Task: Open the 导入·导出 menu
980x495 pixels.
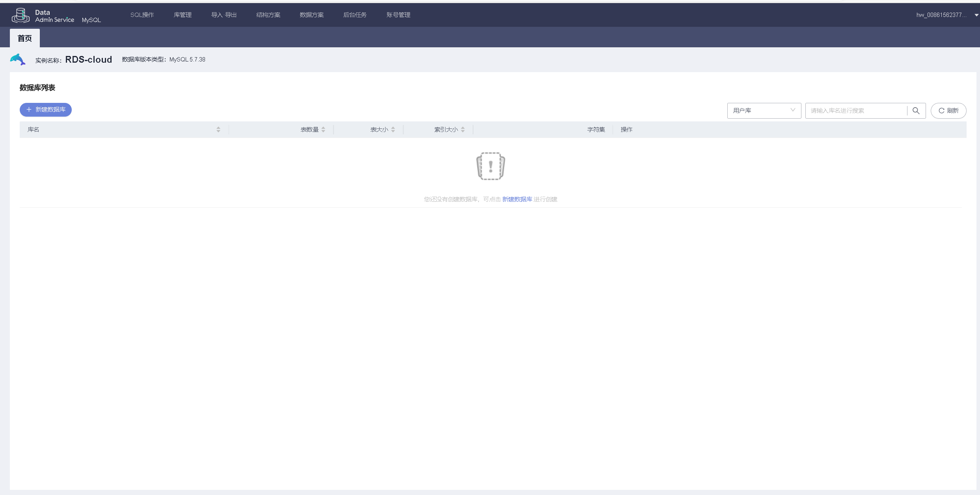Action: point(224,15)
